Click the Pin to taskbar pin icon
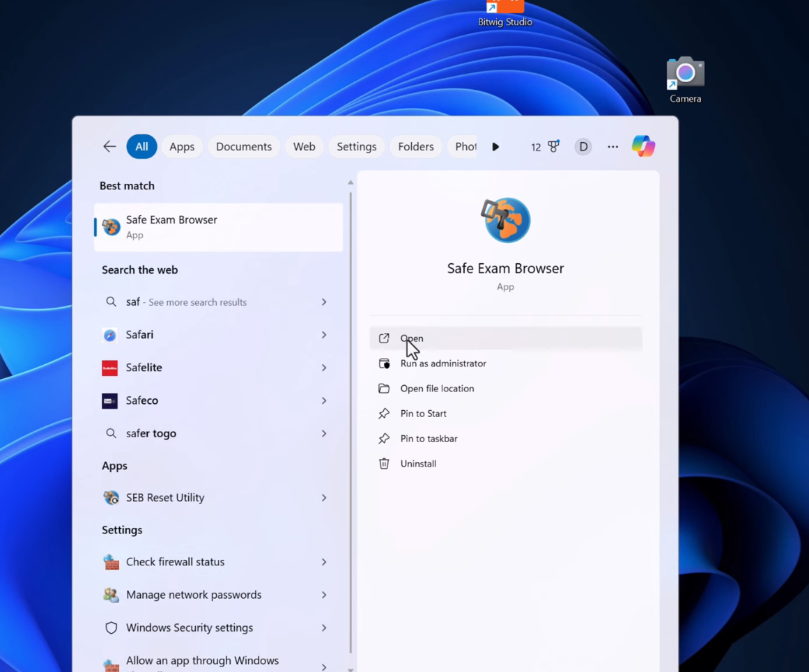Image resolution: width=809 pixels, height=672 pixels. (384, 439)
